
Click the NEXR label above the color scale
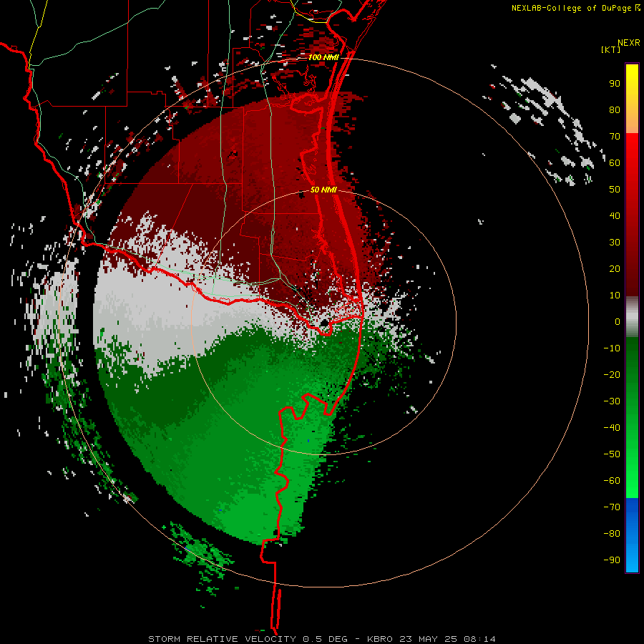tap(629, 43)
